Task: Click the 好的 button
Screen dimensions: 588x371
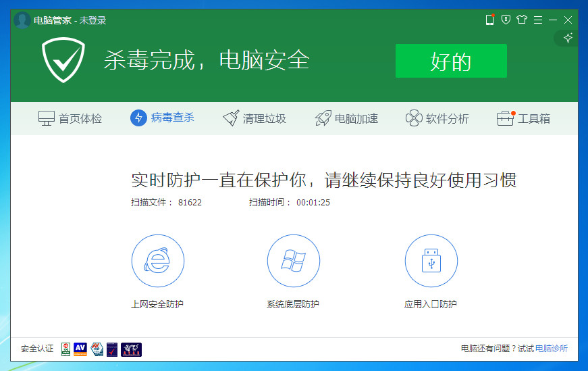Action: (451, 61)
